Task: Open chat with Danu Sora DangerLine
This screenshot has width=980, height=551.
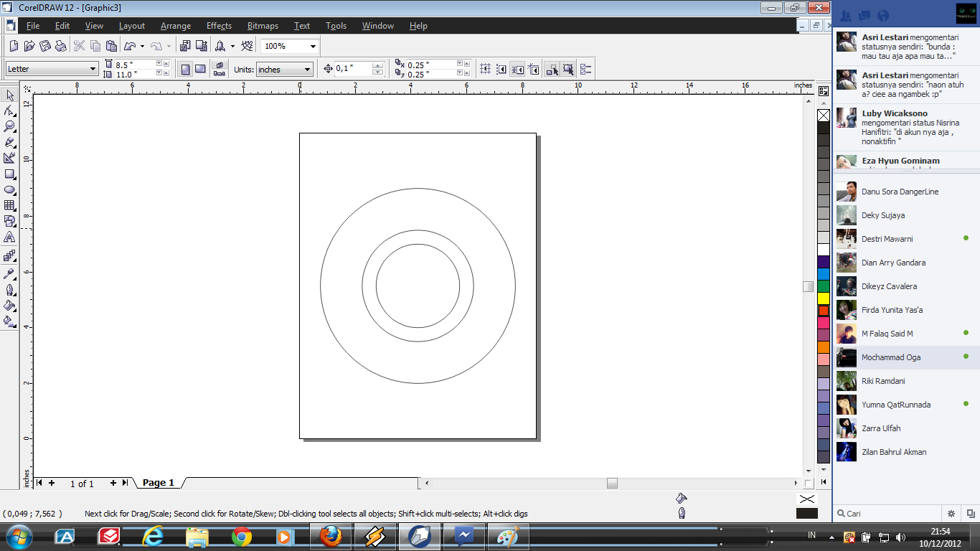Action: (x=905, y=192)
